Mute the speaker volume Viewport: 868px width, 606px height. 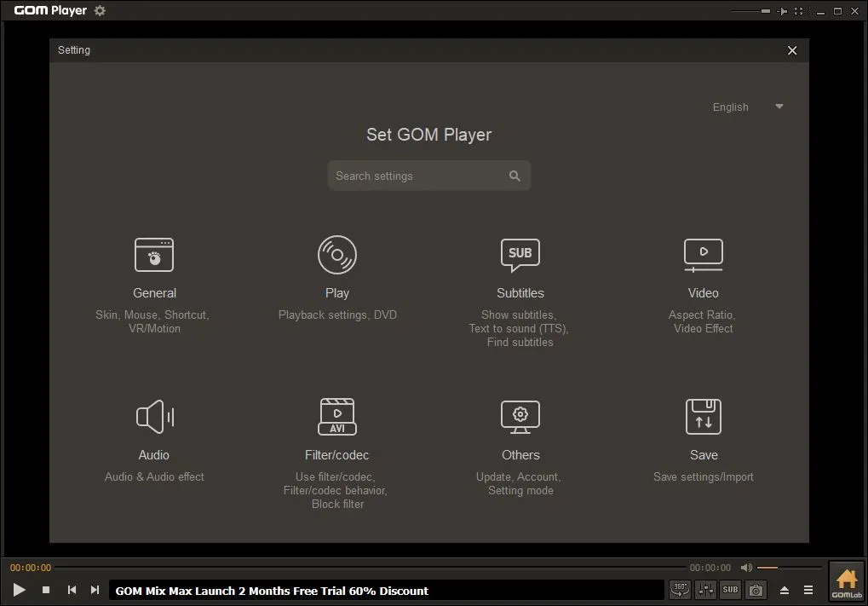pos(746,567)
